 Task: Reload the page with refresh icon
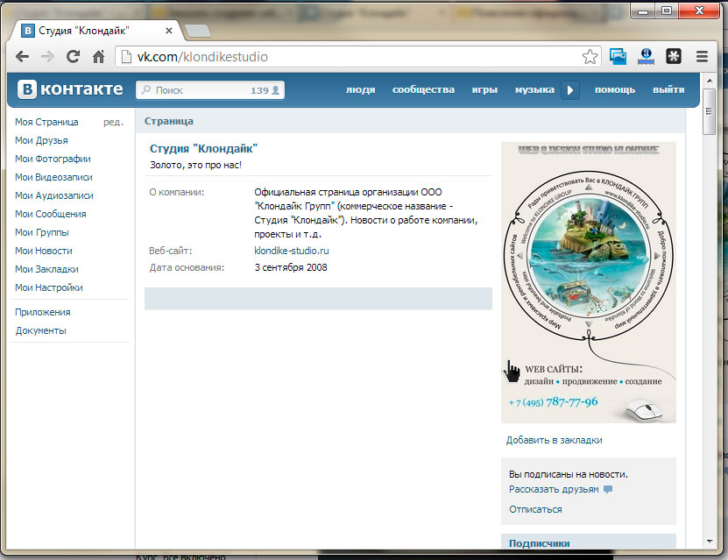(x=73, y=57)
